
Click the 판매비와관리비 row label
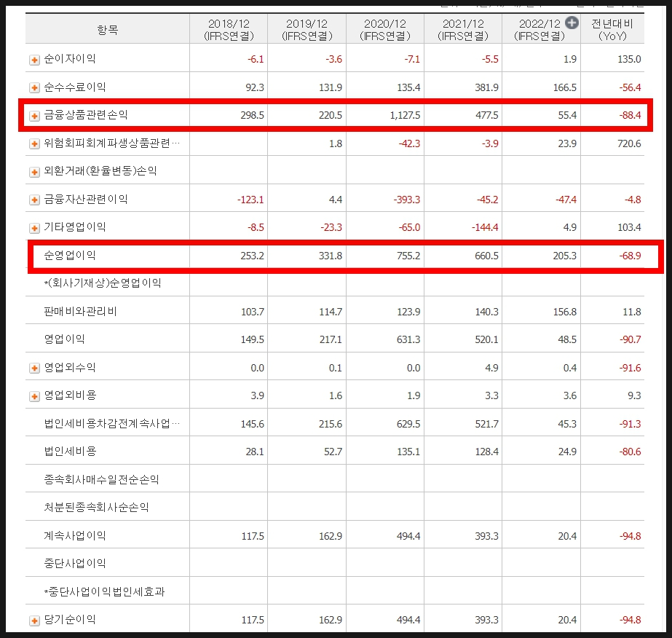pos(81,312)
